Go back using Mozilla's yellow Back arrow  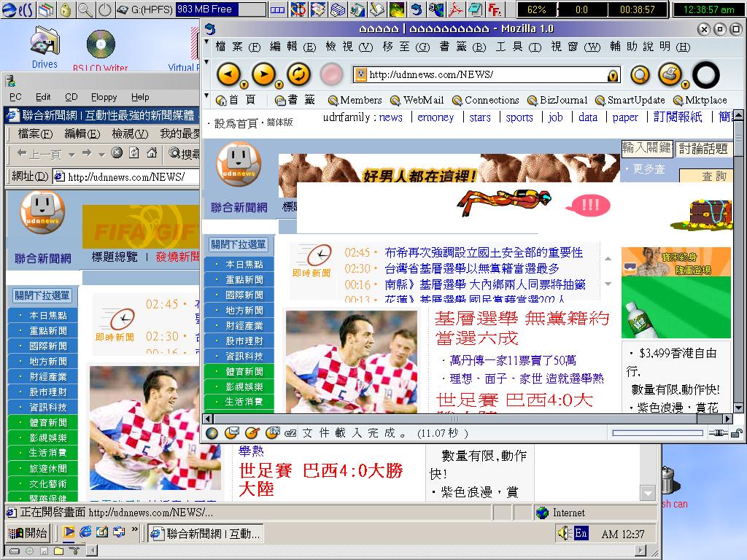point(228,74)
